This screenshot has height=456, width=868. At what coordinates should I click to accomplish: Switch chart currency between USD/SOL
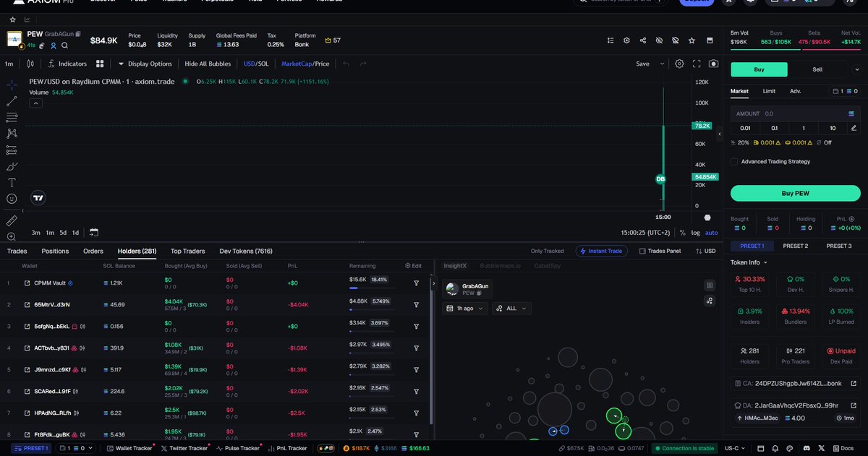pyautogui.click(x=256, y=64)
